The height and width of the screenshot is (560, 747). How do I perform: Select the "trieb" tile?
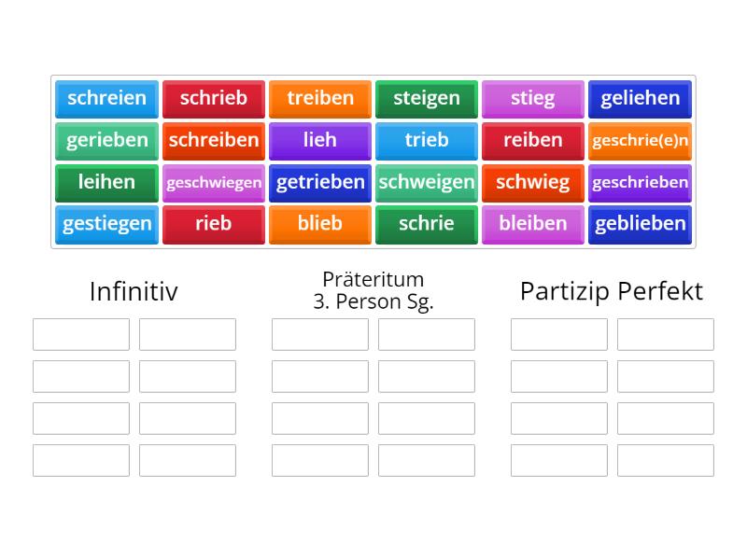(x=426, y=141)
